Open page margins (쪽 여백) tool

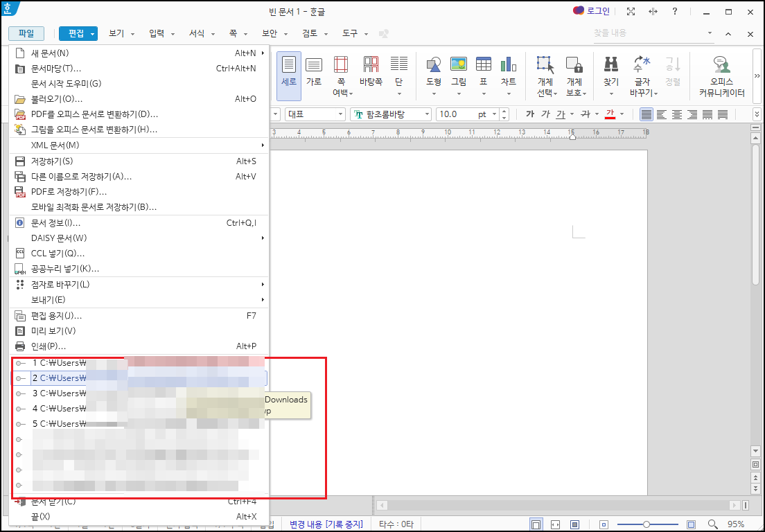(341, 76)
